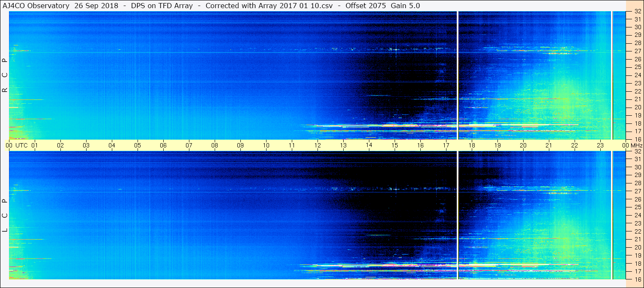Click the 32 MHz label on RCP frequency axis

click(x=638, y=12)
